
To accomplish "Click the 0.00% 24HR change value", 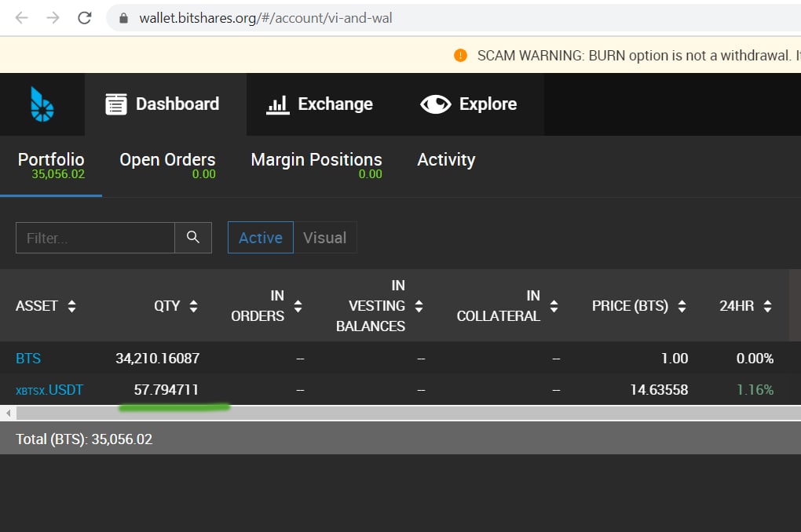I will 755,359.
